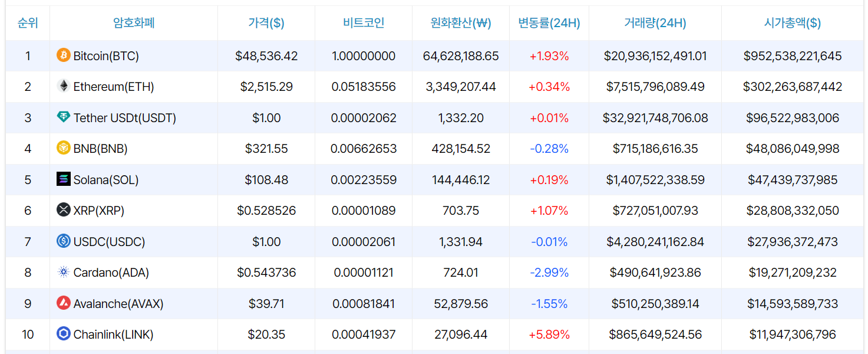Sort by the 순위 column header
This screenshot has width=868, height=354.
(x=28, y=23)
